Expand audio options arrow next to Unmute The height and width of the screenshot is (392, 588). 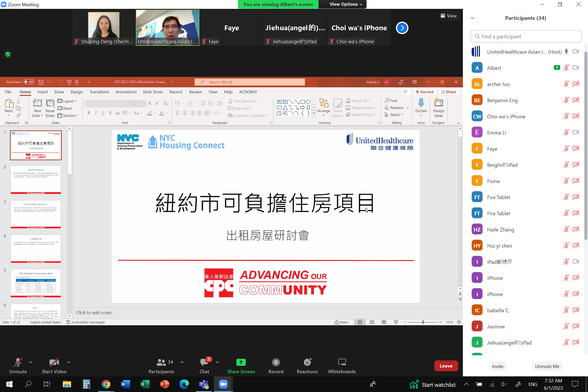[30, 362]
